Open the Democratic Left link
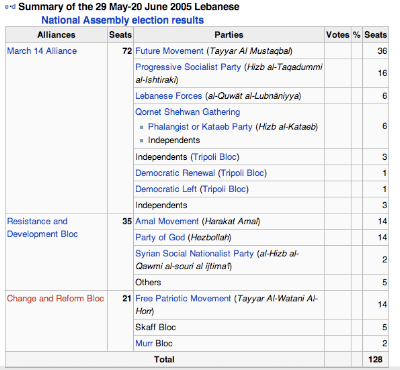Screen dimensions: 400x370 [166, 189]
